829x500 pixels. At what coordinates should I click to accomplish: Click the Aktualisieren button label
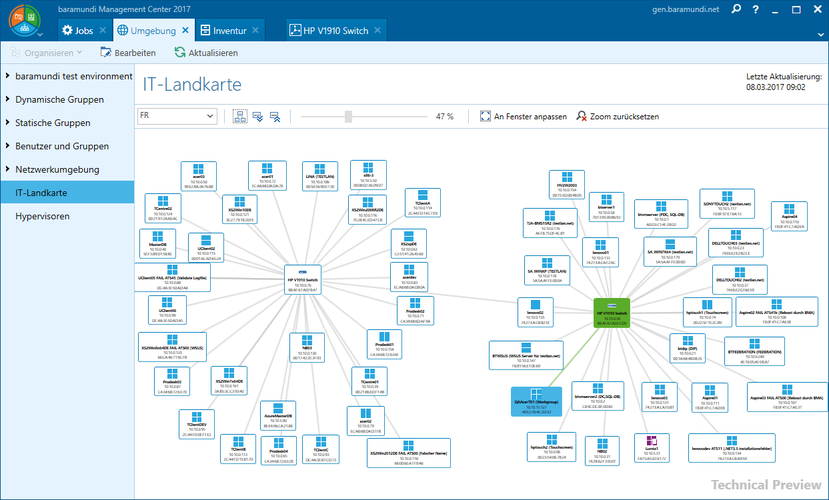coord(213,53)
